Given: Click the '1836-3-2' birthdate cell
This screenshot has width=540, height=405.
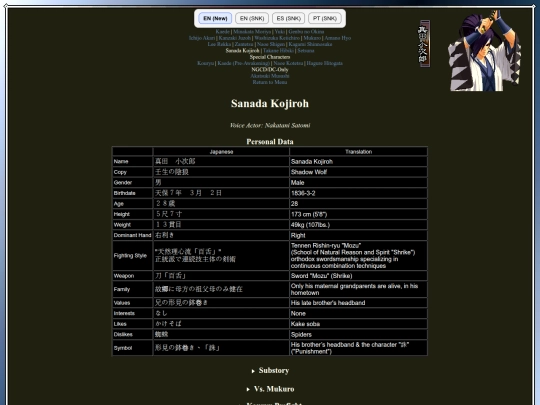Looking at the screenshot, I should (358, 193).
